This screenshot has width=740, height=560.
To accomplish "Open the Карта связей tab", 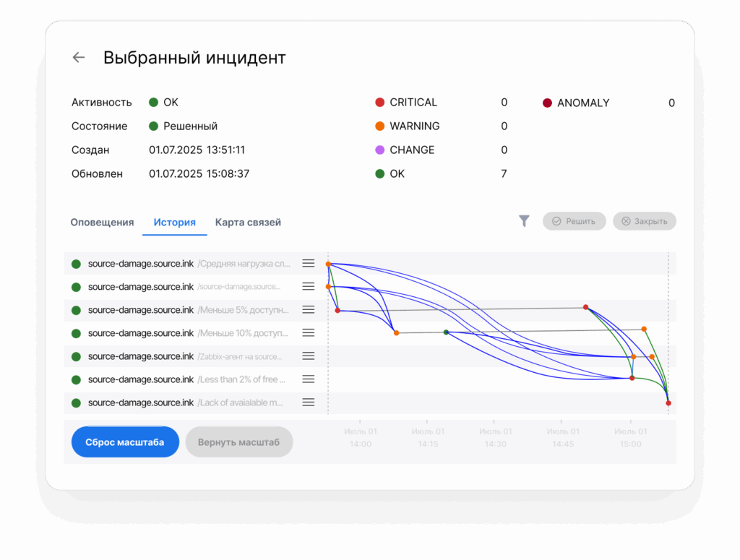I will pyautogui.click(x=248, y=222).
